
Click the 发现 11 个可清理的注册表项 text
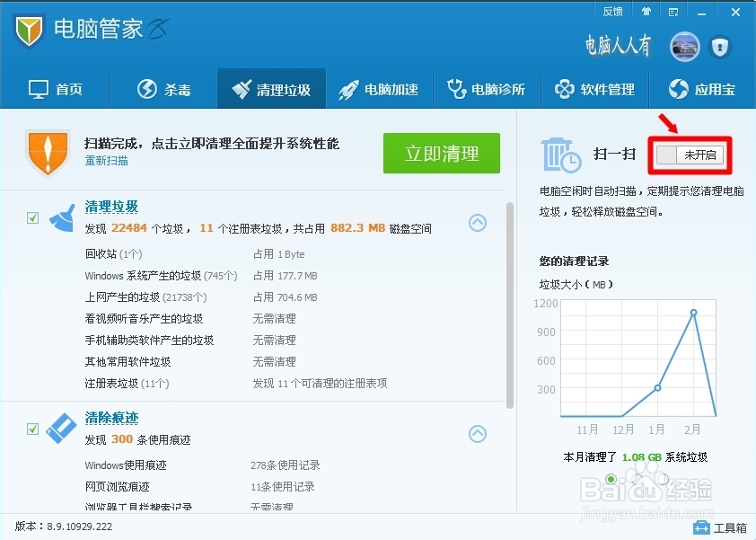pos(321,384)
